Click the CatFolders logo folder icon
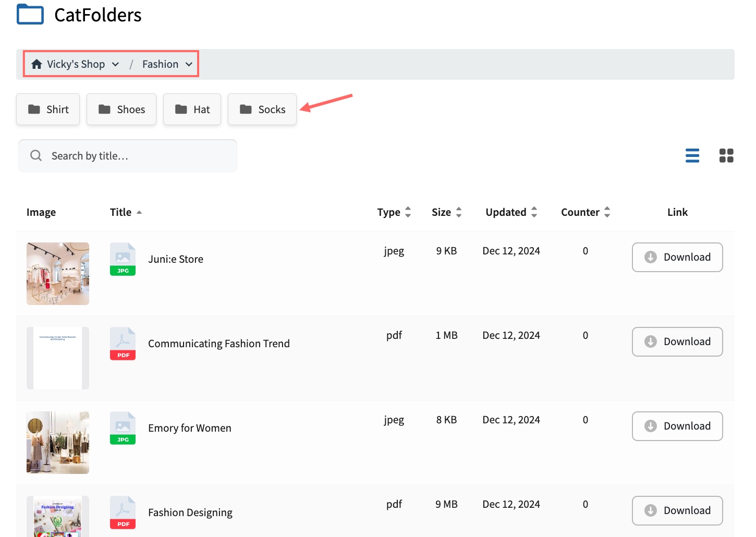Image resolution: width=756 pixels, height=537 pixels. click(30, 15)
